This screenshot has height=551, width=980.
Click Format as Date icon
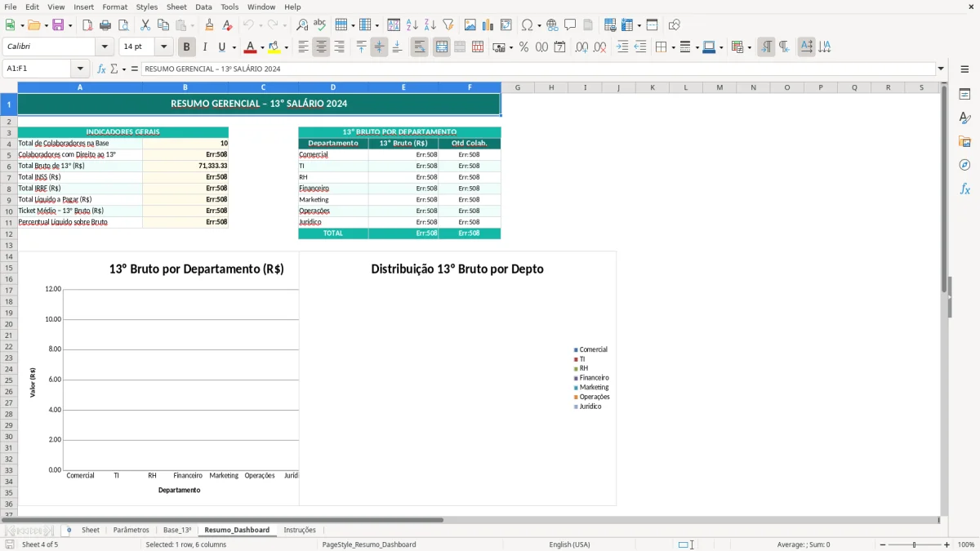[x=559, y=47]
